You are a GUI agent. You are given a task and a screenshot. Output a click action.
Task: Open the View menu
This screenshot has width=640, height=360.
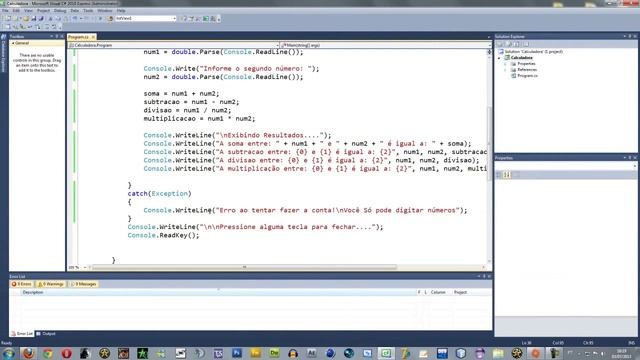pyautogui.click(x=28, y=11)
